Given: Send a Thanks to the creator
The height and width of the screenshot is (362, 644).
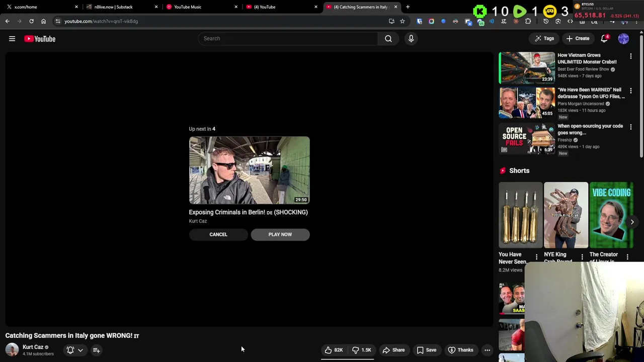Looking at the screenshot, I should coord(460,350).
